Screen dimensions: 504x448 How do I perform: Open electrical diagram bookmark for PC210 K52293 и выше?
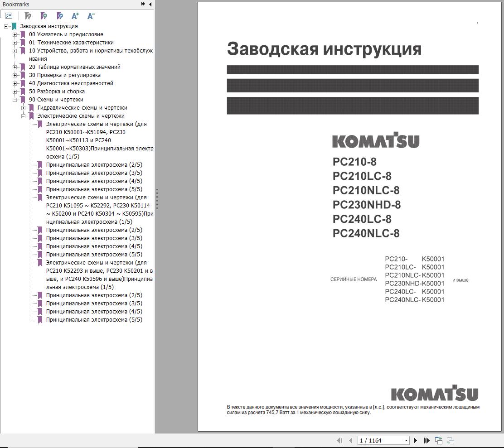point(99,275)
